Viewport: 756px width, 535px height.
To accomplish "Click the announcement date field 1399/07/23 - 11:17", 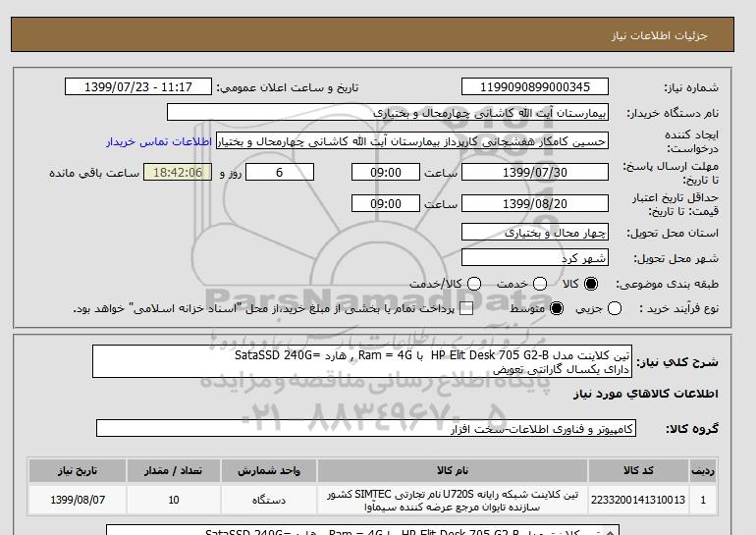I will point(138,87).
